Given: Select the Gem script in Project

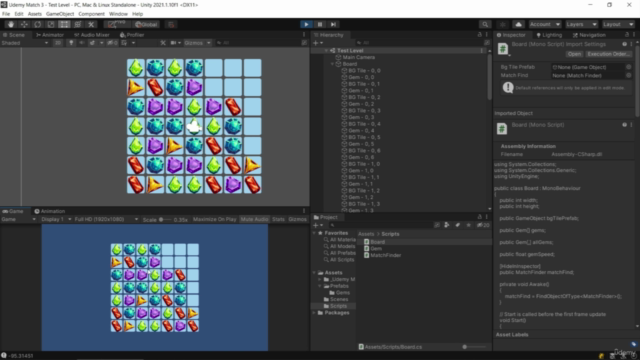Looking at the screenshot, I should point(373,249).
